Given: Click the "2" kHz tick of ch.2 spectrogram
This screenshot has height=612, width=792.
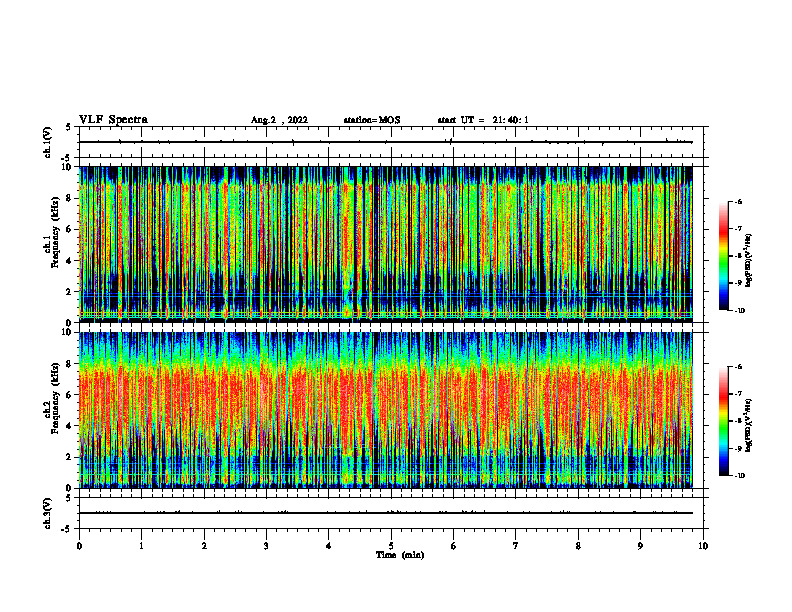Looking at the screenshot, I should pos(69,457).
